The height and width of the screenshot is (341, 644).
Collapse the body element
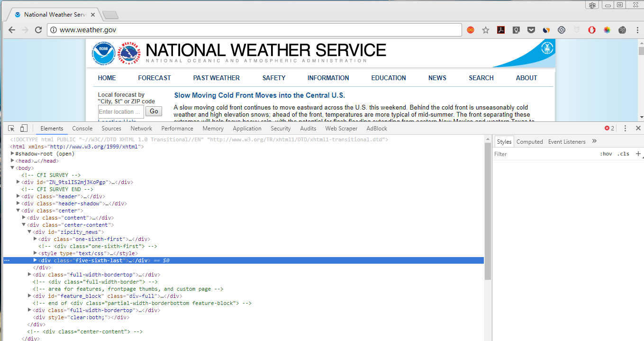click(x=13, y=168)
